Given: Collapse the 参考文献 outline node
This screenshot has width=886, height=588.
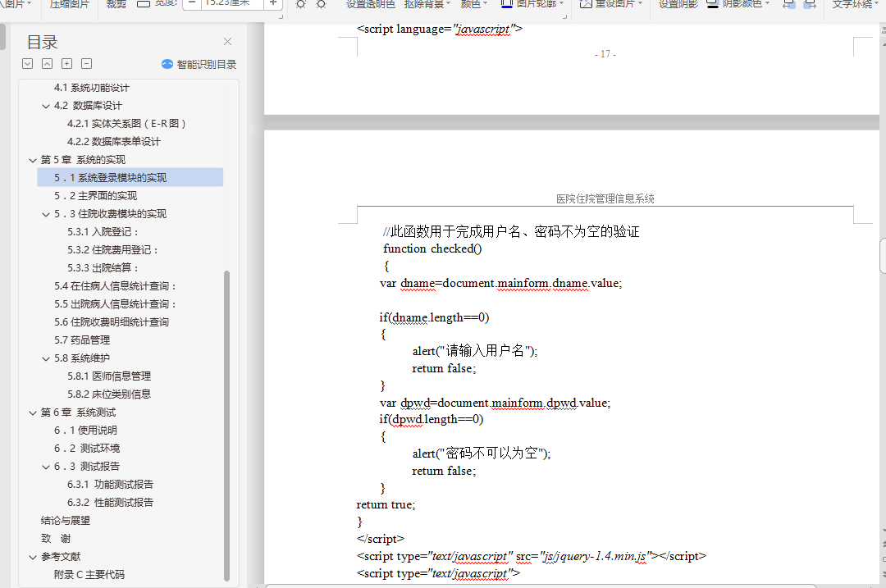Looking at the screenshot, I should coord(33,558).
